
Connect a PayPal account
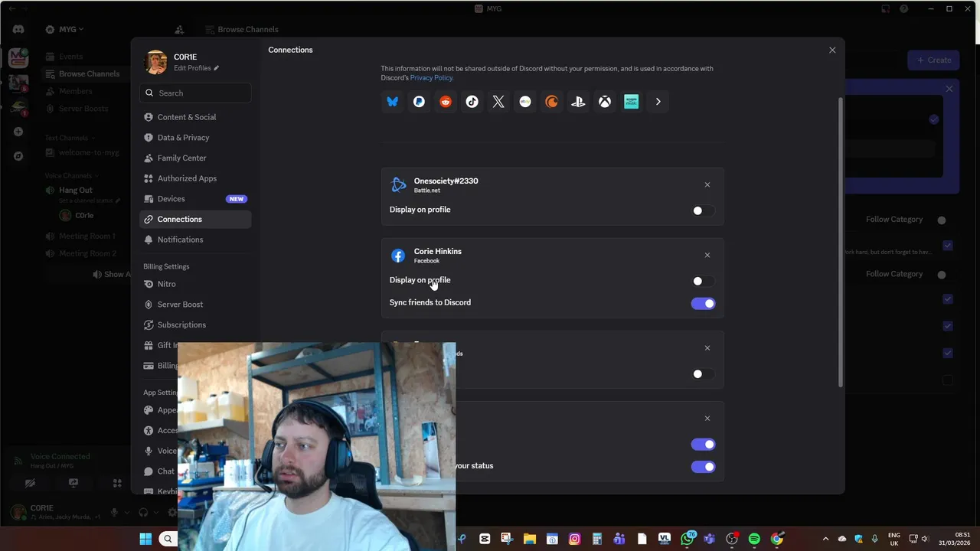[x=419, y=102]
